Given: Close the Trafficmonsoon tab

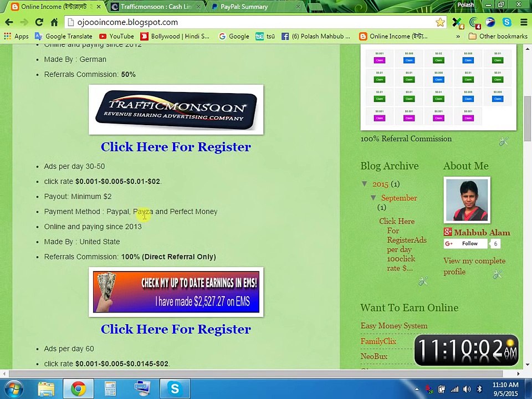Looking at the screenshot, I should click(x=198, y=7).
